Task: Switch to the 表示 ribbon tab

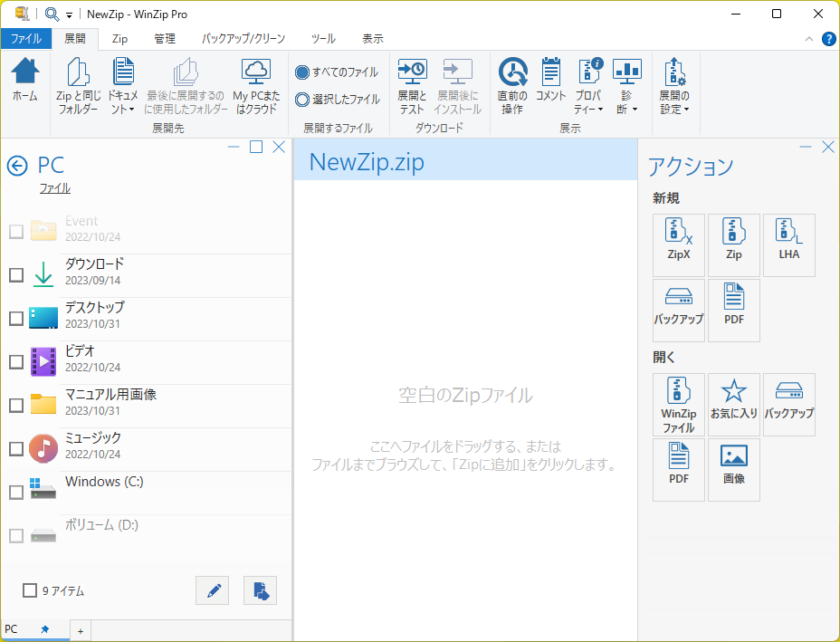Action: (374, 39)
